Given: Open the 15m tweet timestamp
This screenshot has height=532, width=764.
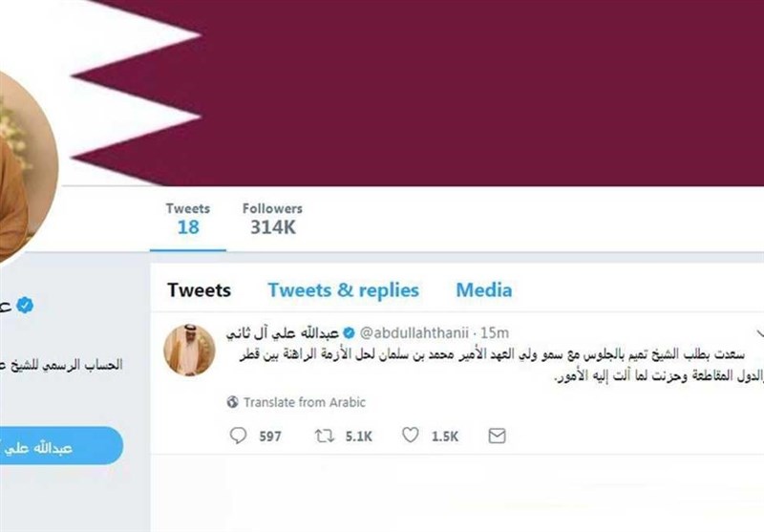Looking at the screenshot, I should click(x=495, y=333).
